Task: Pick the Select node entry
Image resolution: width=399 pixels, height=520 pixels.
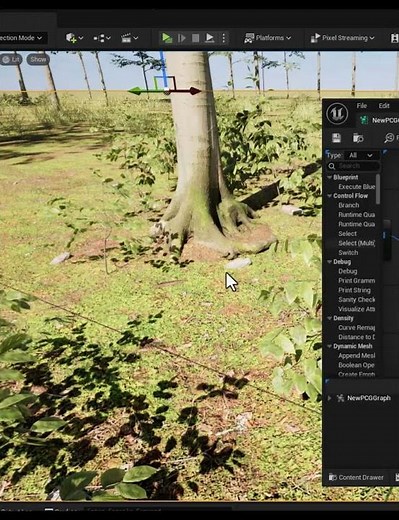Action: pos(347,234)
